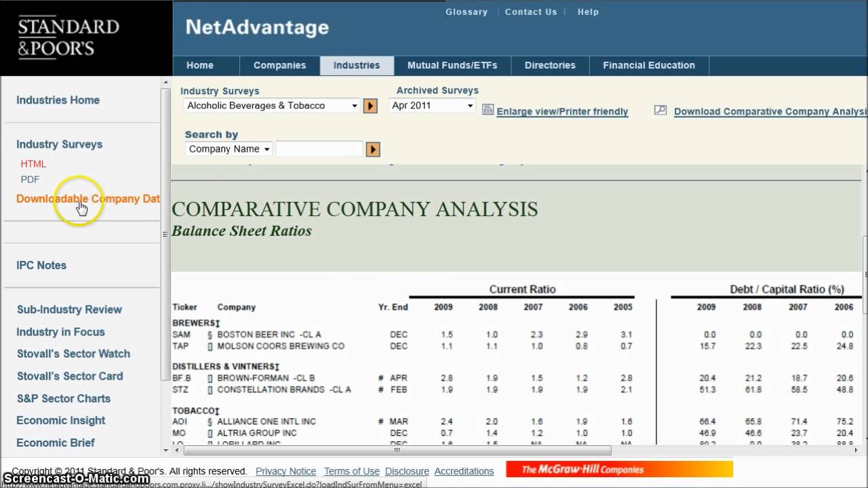Open Economic Insight link
Image resolution: width=868 pixels, height=488 pixels.
tap(61, 421)
